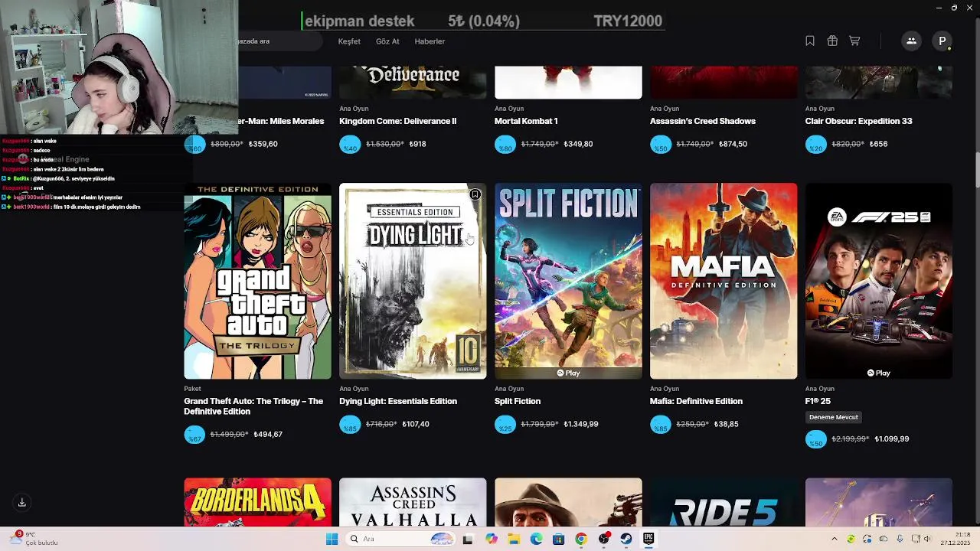The height and width of the screenshot is (551, 980).
Task: Switch to the Haberler tab
Action: 430,41
